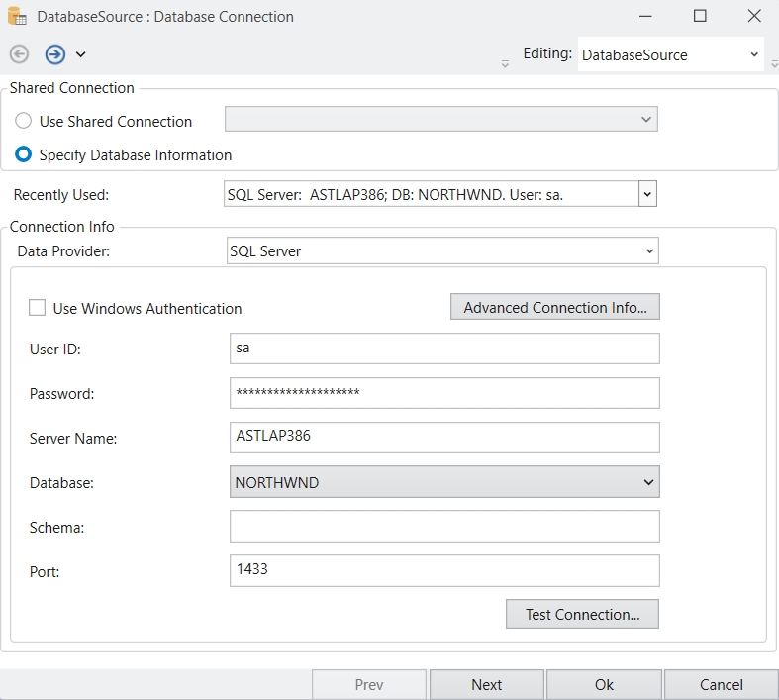Select Specify Database Information option
The width and height of the screenshot is (779, 700).
24,154
